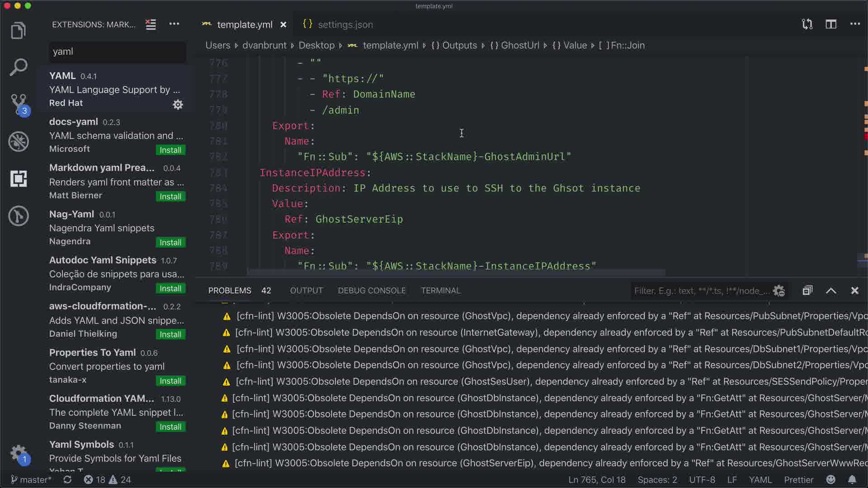868x488 pixels.
Task: Toggle the problems filter settings icon
Action: [779, 291]
